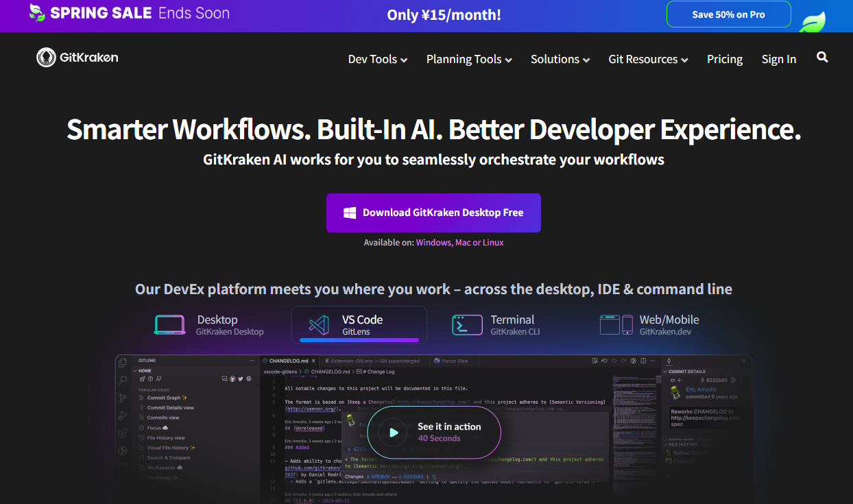The image size is (853, 504).
Task: Click the GitKraken logo in header
Action: point(77,58)
